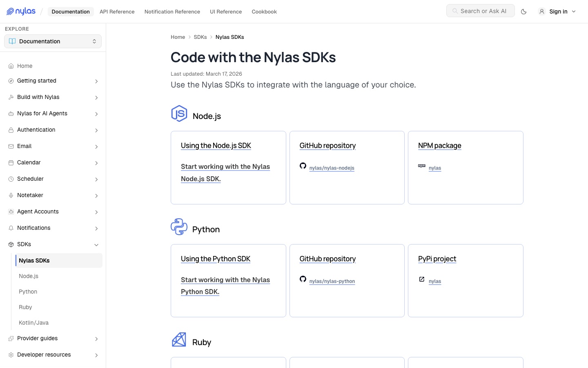Click the book icon in Documentation selector

tap(12, 41)
